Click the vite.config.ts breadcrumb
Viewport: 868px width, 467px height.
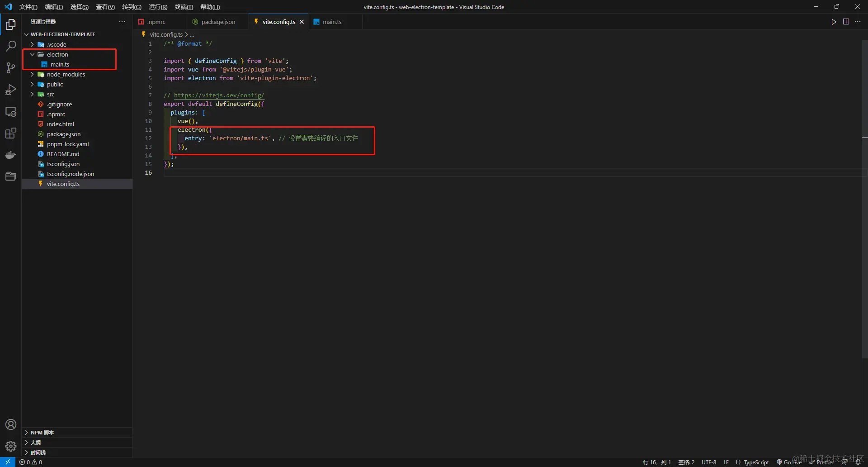pos(166,34)
